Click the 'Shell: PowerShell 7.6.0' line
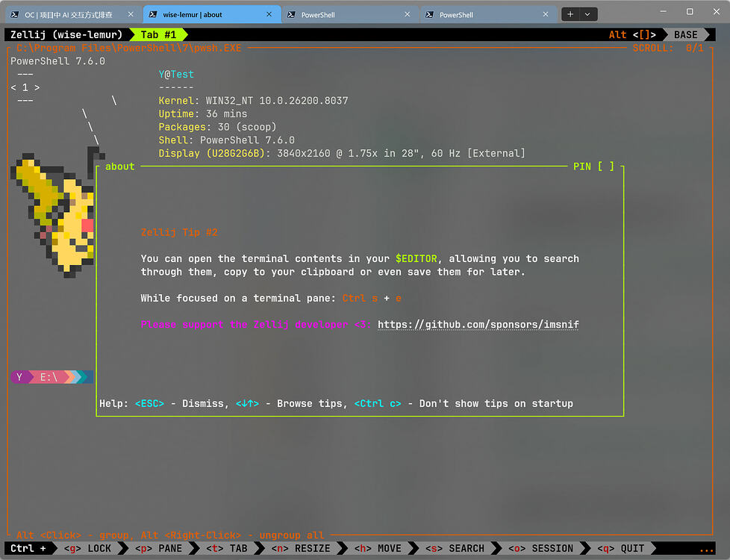The height and width of the screenshot is (560, 730). (x=226, y=140)
